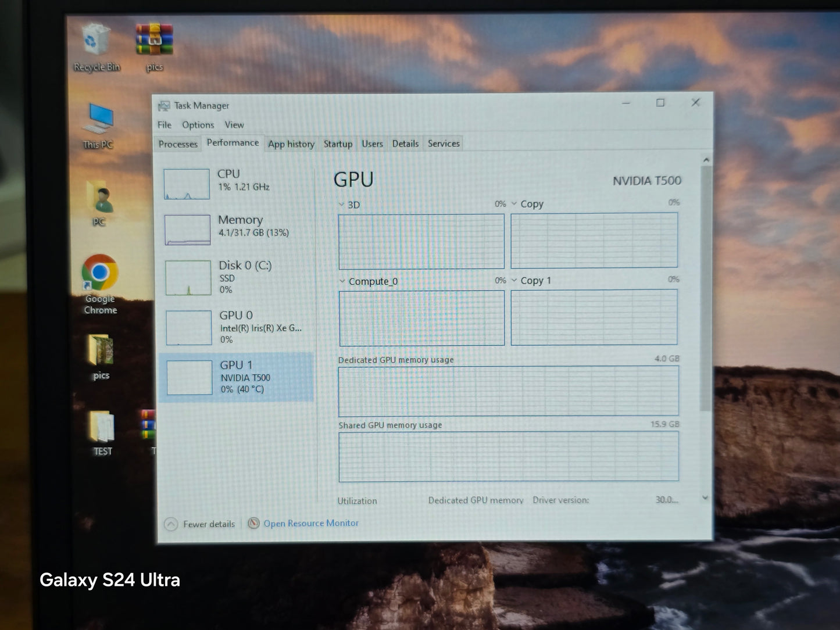Click the Fewer details button
Image resolution: width=840 pixels, height=630 pixels.
click(x=200, y=524)
